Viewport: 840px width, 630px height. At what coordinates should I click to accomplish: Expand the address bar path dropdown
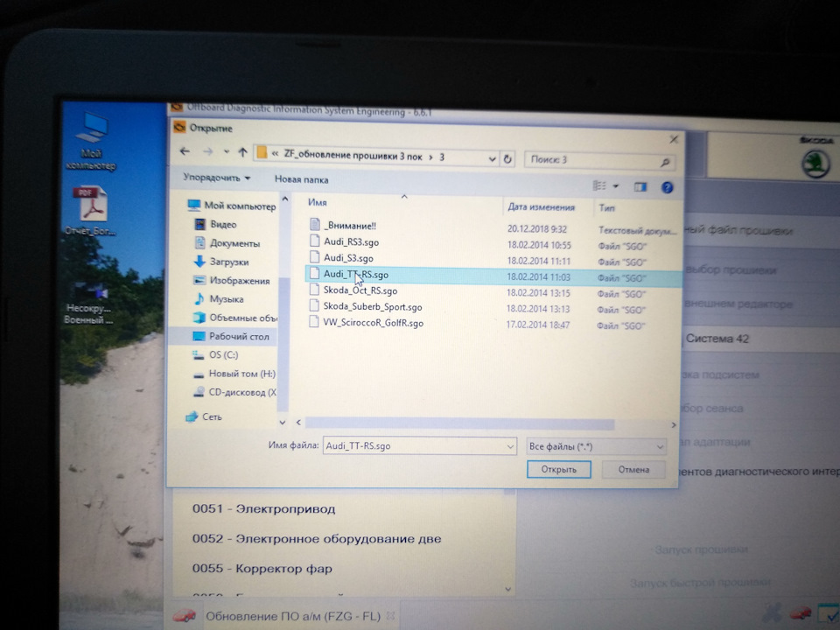[492, 158]
